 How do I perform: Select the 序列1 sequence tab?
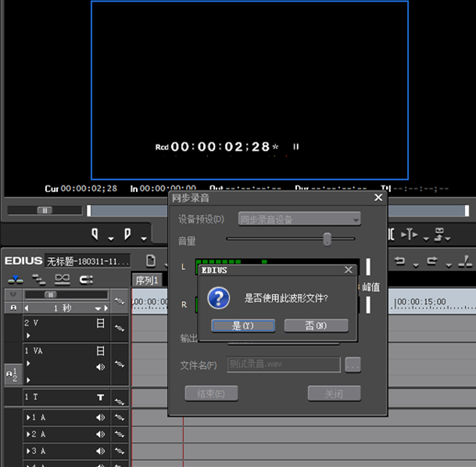[x=147, y=280]
